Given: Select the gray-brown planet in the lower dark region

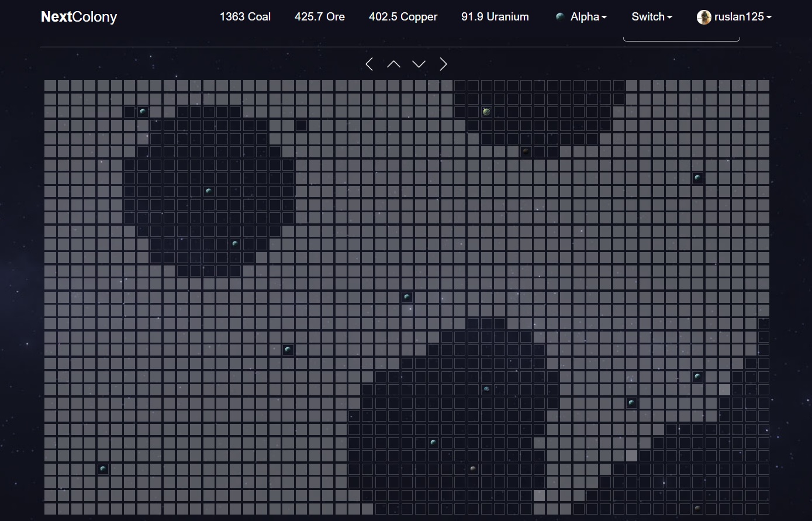Looking at the screenshot, I should pos(473,469).
